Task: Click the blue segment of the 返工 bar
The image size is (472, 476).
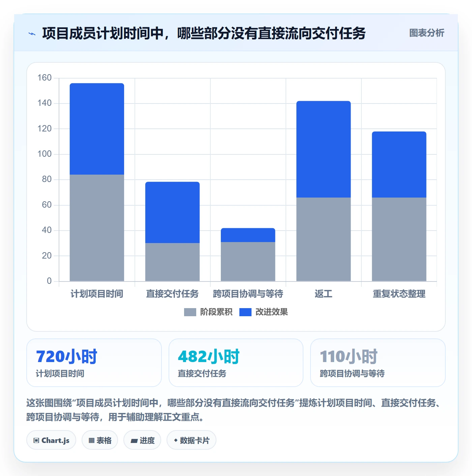Action: 323,149
